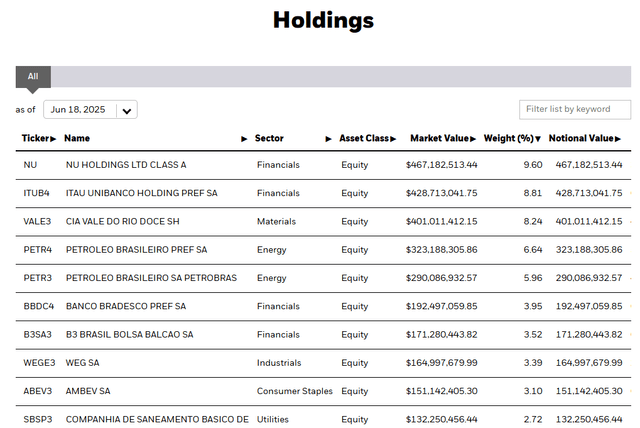Open the as-of date dropdown Jun 18, 2025

(x=90, y=110)
